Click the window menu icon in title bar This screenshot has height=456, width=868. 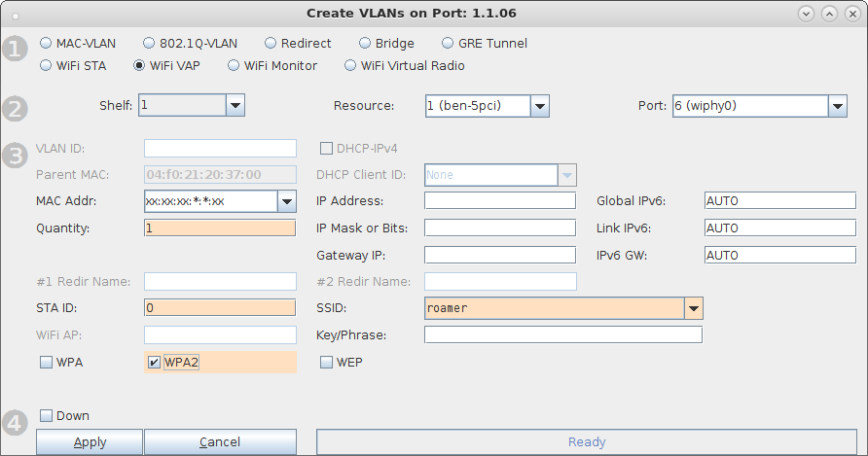(x=14, y=14)
